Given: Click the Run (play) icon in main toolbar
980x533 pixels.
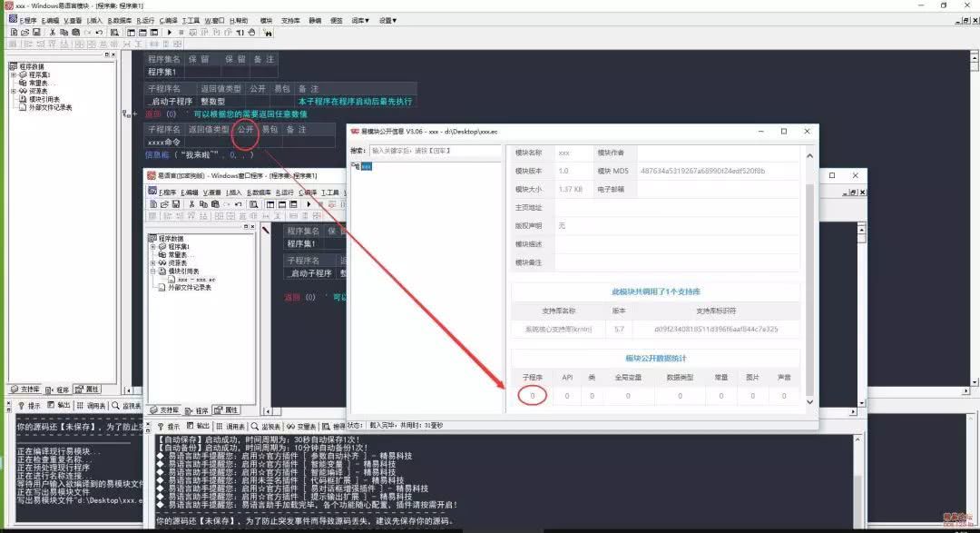Looking at the screenshot, I should [169, 33].
